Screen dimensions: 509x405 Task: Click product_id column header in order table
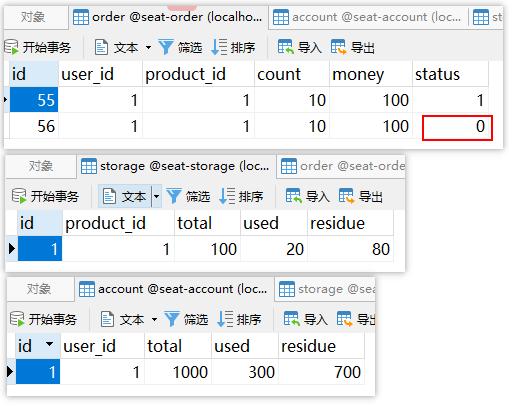(x=198, y=74)
